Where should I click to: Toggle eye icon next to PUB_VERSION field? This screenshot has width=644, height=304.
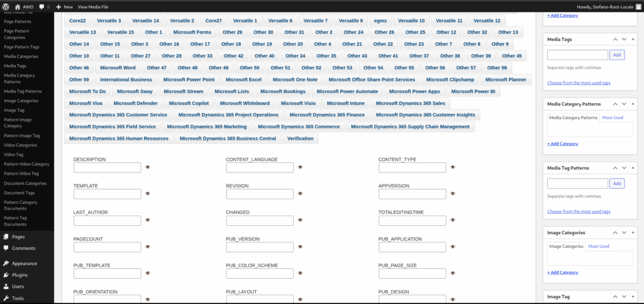click(x=300, y=247)
